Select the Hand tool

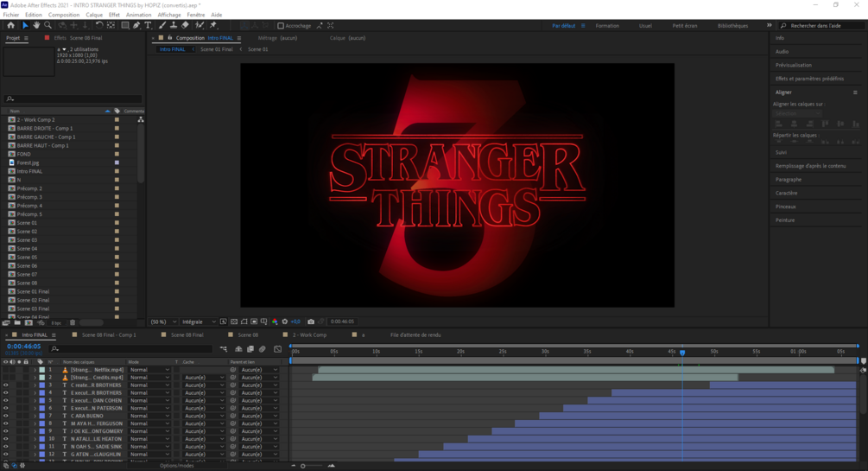tap(36, 25)
